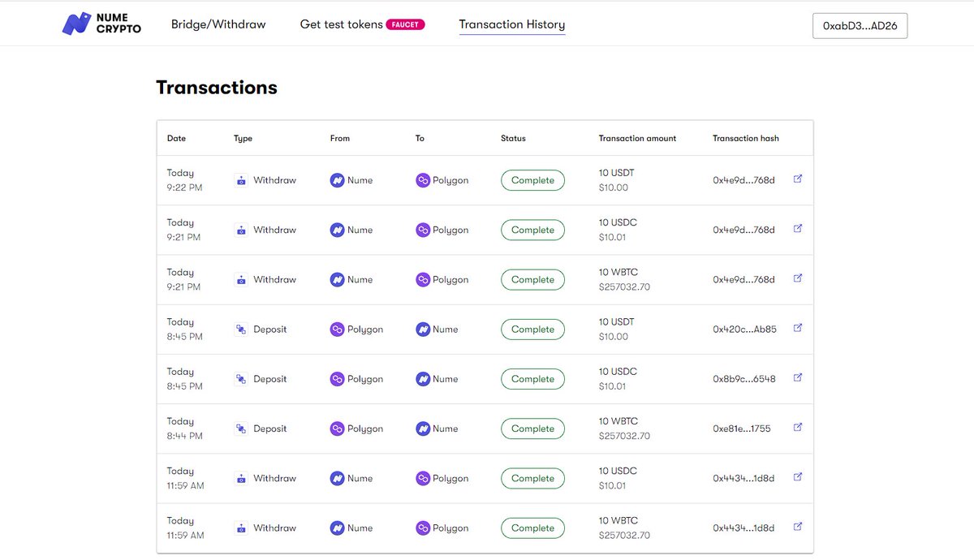
Task: Click Deposit type icon in 8:44 PM row
Action: [241, 429]
